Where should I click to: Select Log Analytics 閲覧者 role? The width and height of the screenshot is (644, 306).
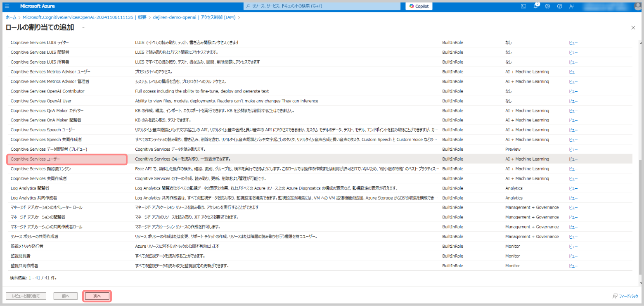click(30, 188)
